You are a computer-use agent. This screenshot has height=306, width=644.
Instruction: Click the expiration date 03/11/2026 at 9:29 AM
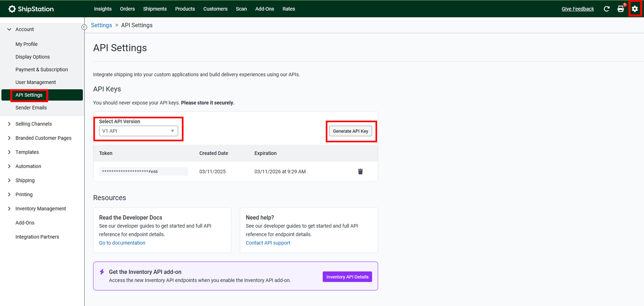[x=280, y=171]
